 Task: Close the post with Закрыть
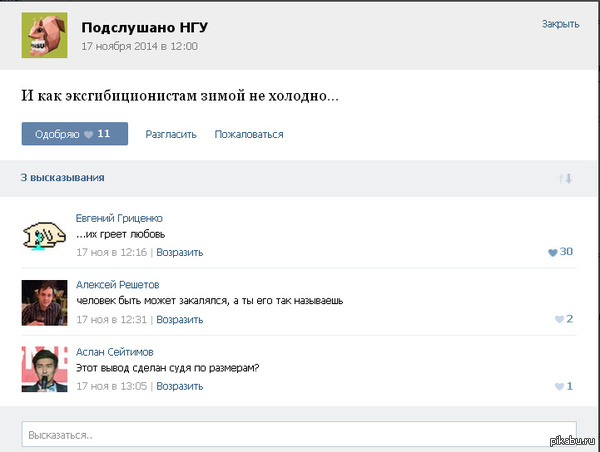(x=560, y=23)
